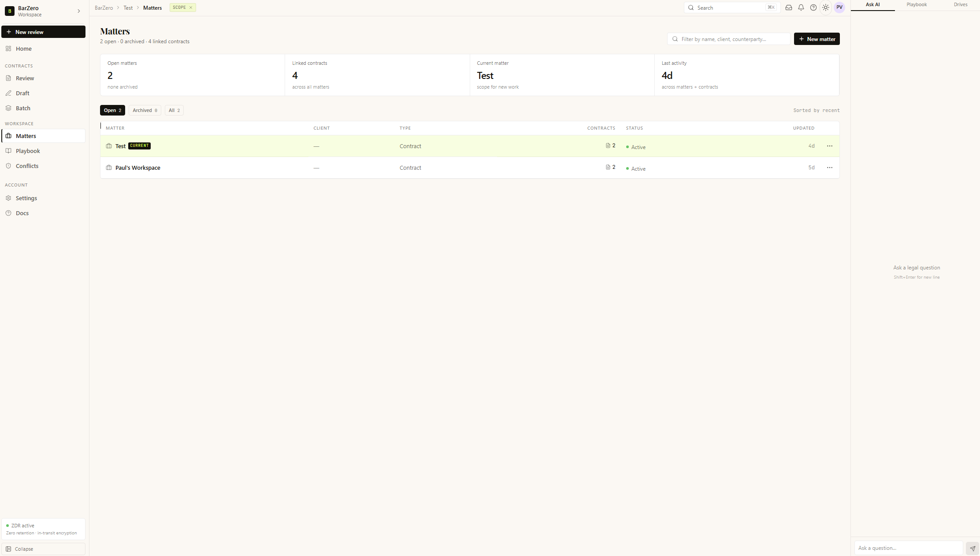Open the ellipsis menu on the Test row
This screenshot has height=556, width=980.
tap(830, 146)
